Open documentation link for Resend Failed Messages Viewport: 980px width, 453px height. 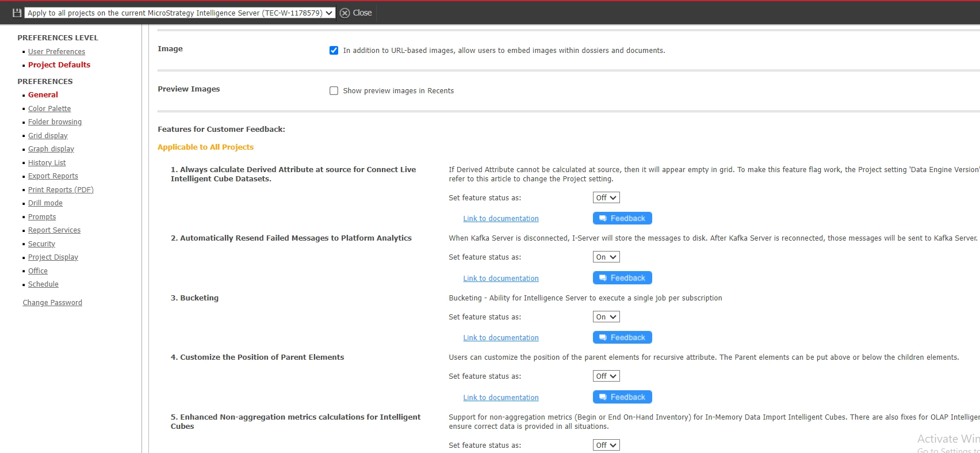(500, 279)
